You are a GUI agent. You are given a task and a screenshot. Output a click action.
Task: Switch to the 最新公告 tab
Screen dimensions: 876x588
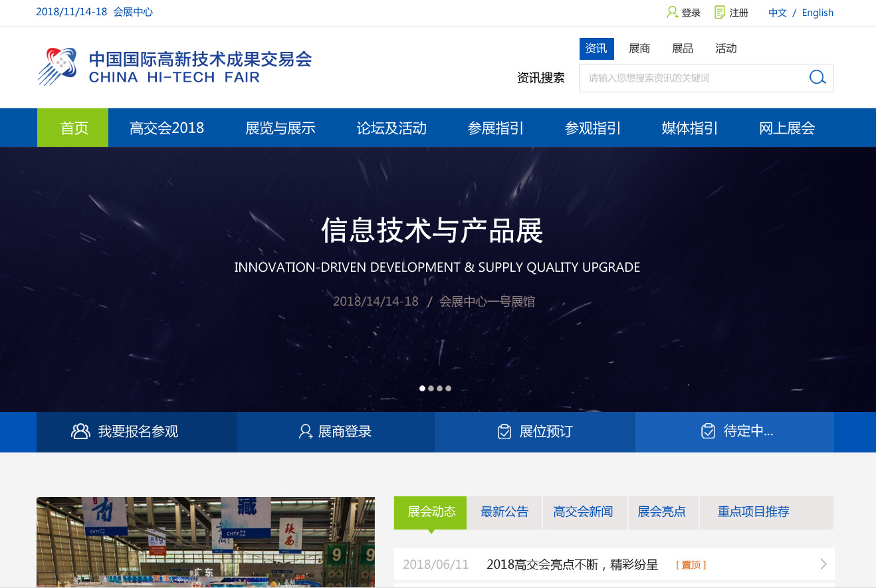pos(504,512)
